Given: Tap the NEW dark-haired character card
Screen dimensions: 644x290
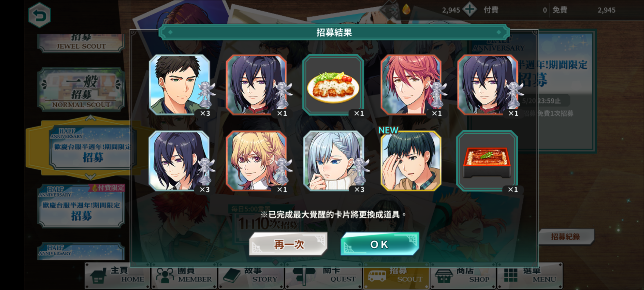Looking at the screenshot, I should [411, 161].
